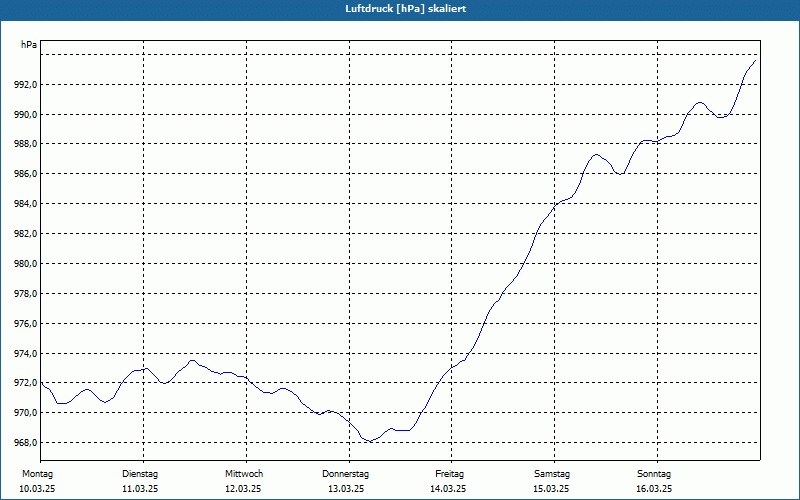Image resolution: width=800 pixels, height=500 pixels.
Task: Click the Samstag day label
Action: coord(552,474)
